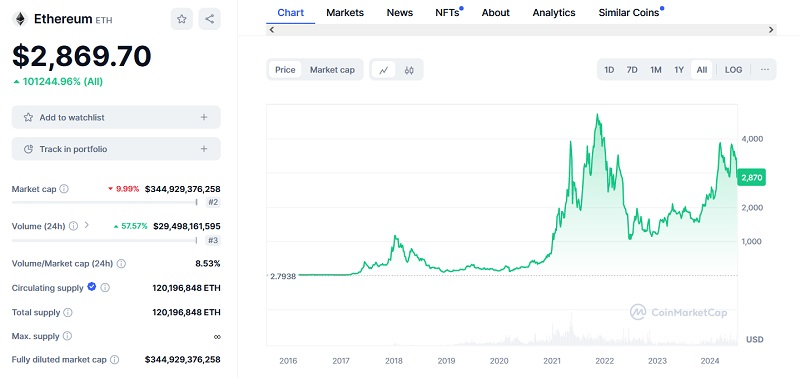
Task: Click the tab scrollbar right arrow
Action: pos(771,30)
